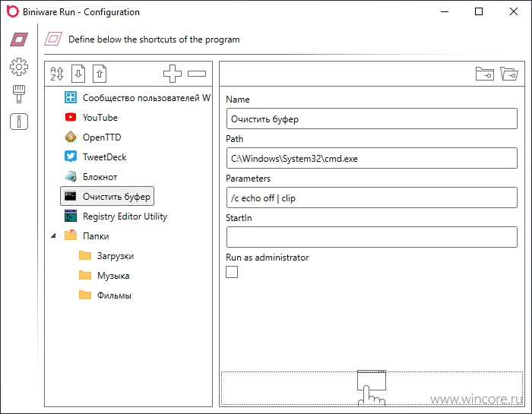
Task: Open the Shortcuts section in sidebar
Action: coord(19,40)
